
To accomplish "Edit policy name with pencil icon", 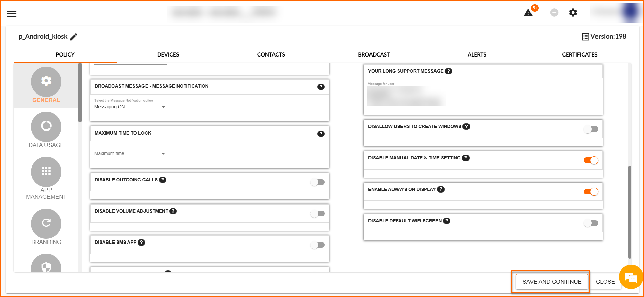I will [x=74, y=37].
